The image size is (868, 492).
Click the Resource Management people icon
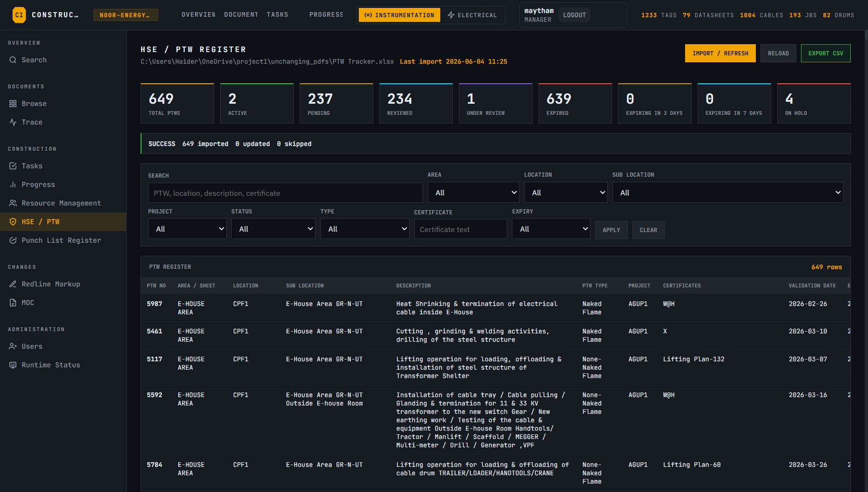13,203
